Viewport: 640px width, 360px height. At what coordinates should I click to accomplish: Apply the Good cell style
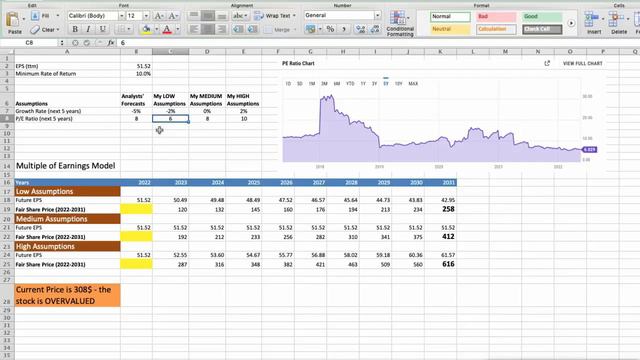(x=542, y=17)
